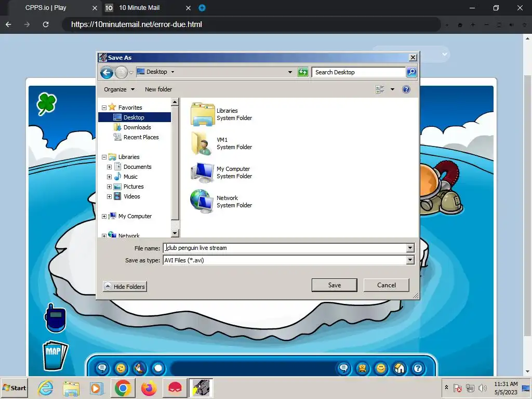This screenshot has width=532, height=399.
Task: Click Show desktop at the taskbar end
Action: 526,388
